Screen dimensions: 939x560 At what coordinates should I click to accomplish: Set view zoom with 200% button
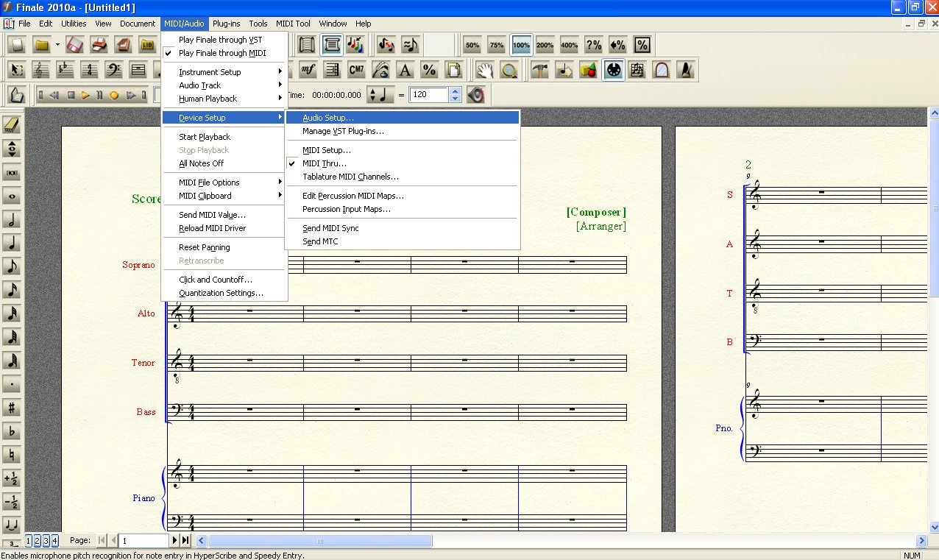[545, 46]
